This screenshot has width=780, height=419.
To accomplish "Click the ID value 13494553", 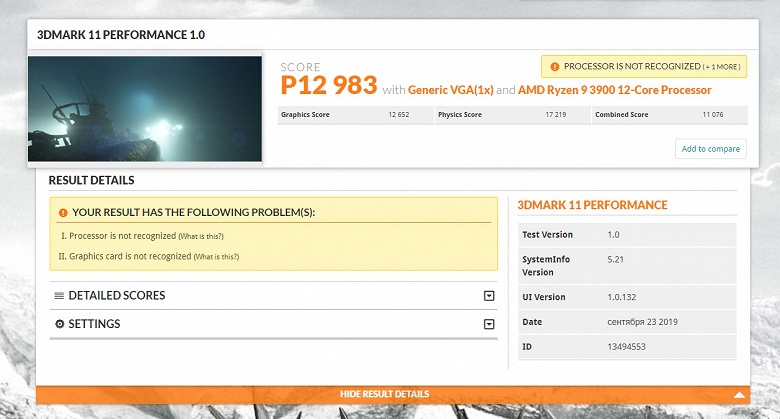I will (x=626, y=347).
